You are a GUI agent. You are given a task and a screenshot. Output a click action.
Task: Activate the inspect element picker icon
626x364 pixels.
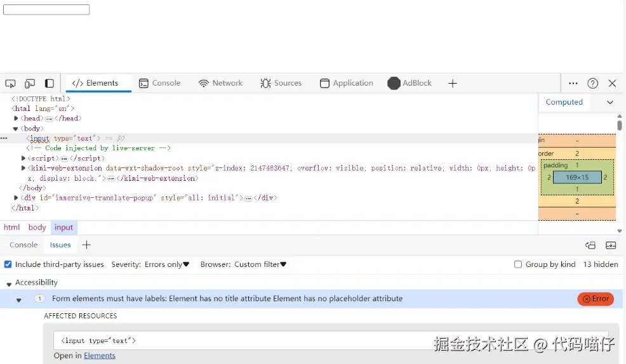point(10,83)
